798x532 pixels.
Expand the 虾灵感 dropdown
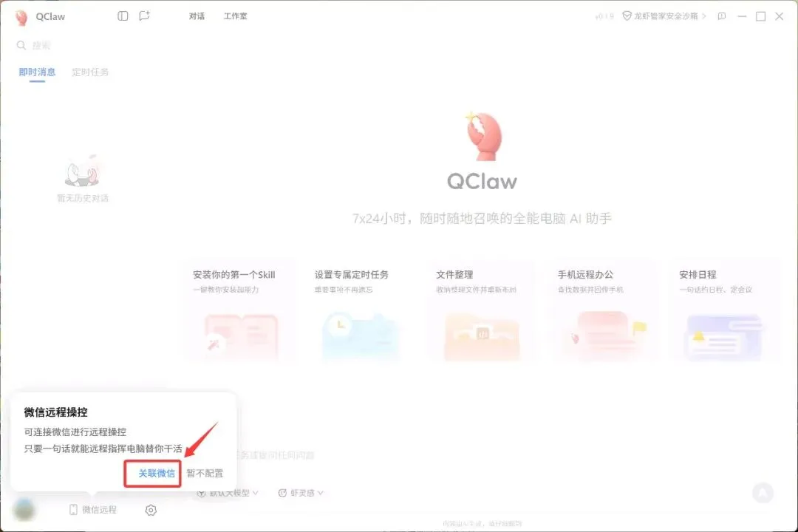pyautogui.click(x=301, y=493)
